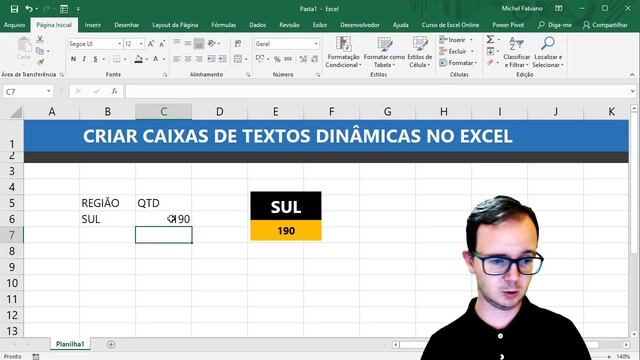The width and height of the screenshot is (640, 360).
Task: Decrease decimal places
Action: (314, 59)
